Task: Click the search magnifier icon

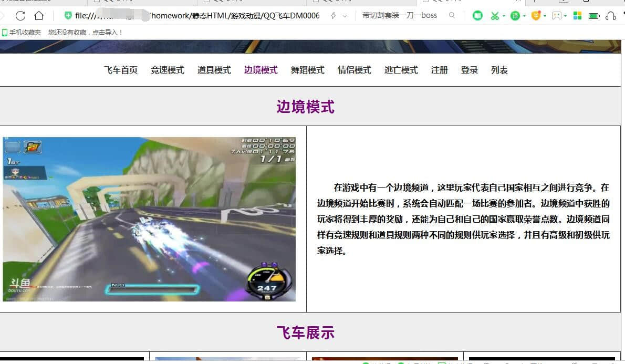Action: [452, 16]
